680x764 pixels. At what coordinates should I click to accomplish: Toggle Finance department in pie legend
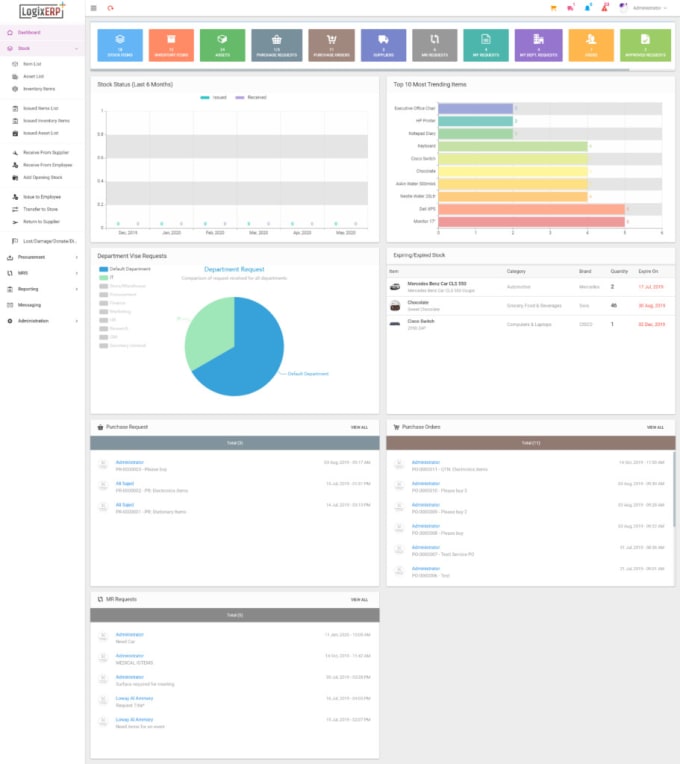113,303
